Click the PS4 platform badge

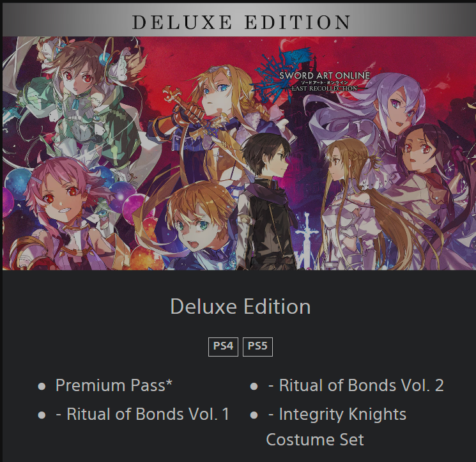pyautogui.click(x=223, y=346)
